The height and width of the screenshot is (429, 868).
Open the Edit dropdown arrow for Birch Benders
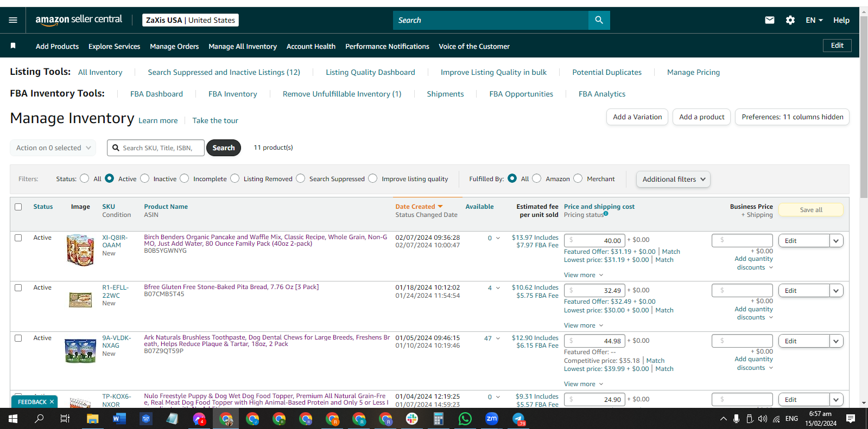836,241
